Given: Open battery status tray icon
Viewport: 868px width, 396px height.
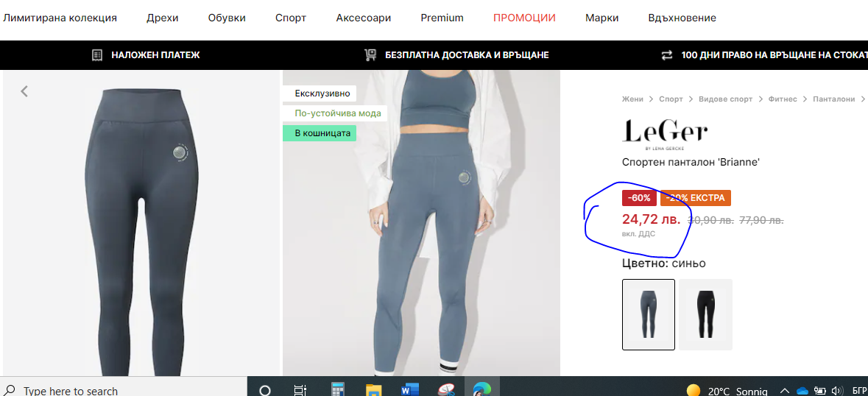Looking at the screenshot, I should point(820,390).
